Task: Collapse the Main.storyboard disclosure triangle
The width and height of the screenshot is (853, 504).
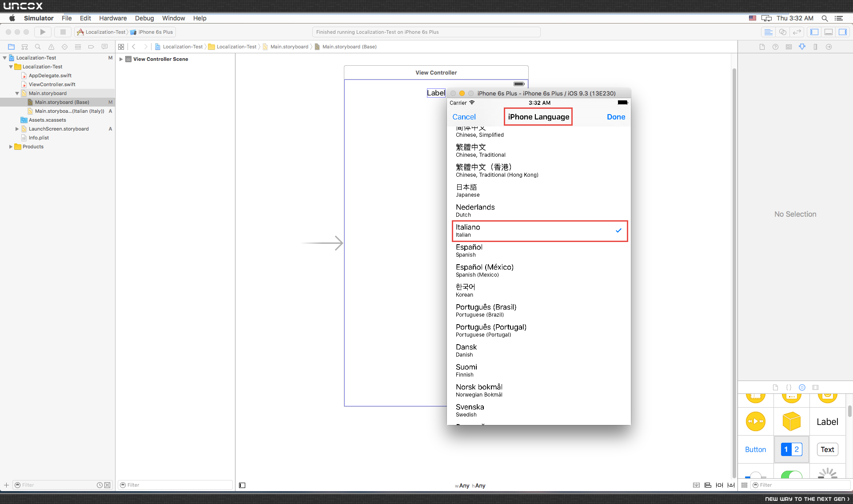Action: [17, 93]
